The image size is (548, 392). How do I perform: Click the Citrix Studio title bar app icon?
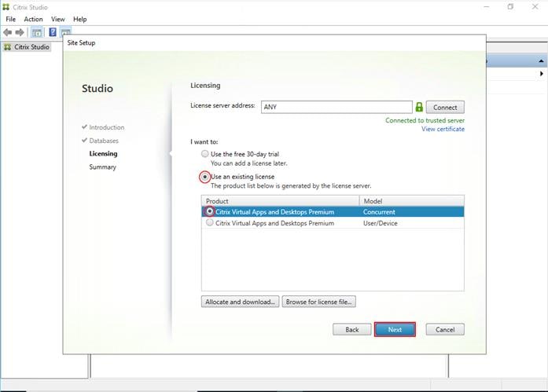pos(6,7)
